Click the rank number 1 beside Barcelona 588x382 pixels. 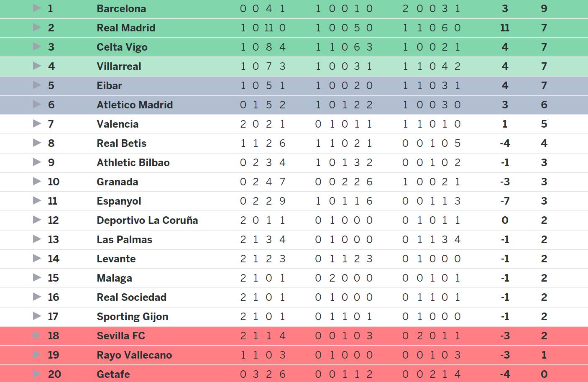click(50, 8)
